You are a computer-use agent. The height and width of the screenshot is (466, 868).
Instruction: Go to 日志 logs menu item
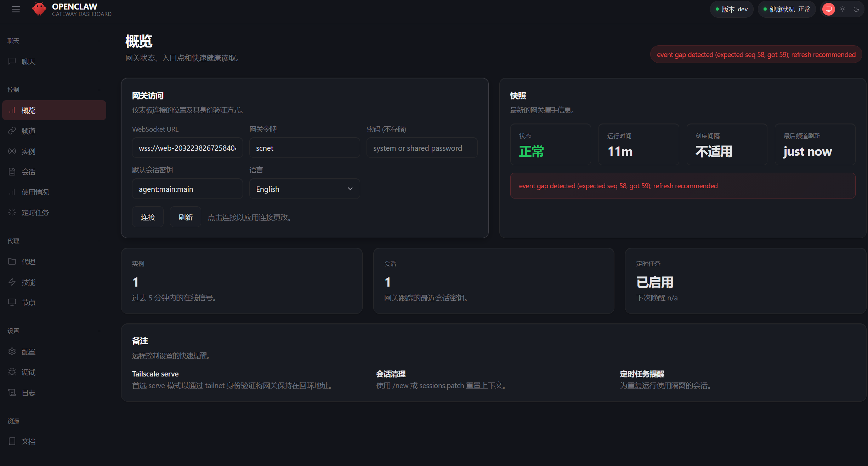tap(28, 392)
